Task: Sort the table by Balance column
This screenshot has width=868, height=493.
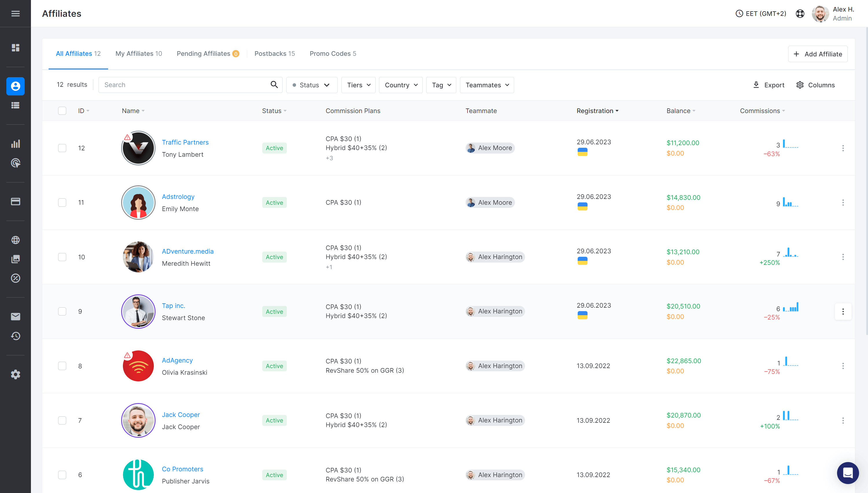Action: (681, 111)
